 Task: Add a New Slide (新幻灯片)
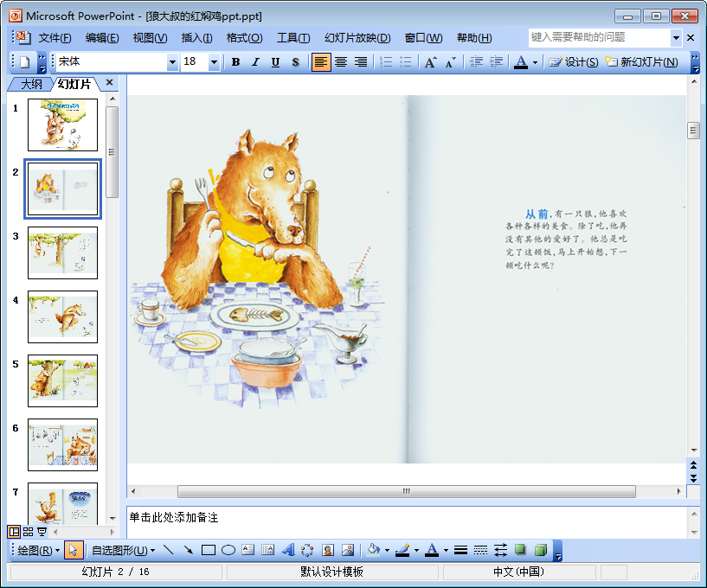641,61
